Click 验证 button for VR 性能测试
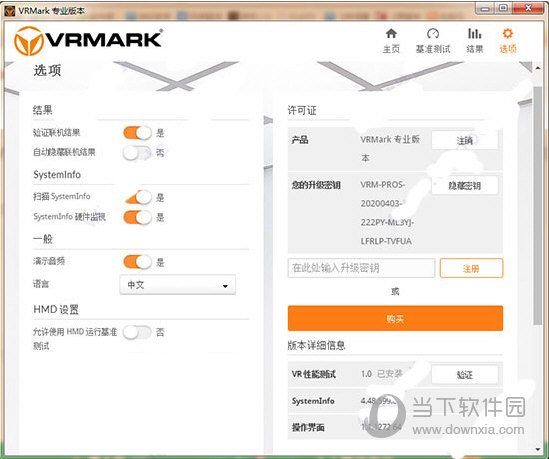The height and width of the screenshot is (459, 549). (x=465, y=375)
